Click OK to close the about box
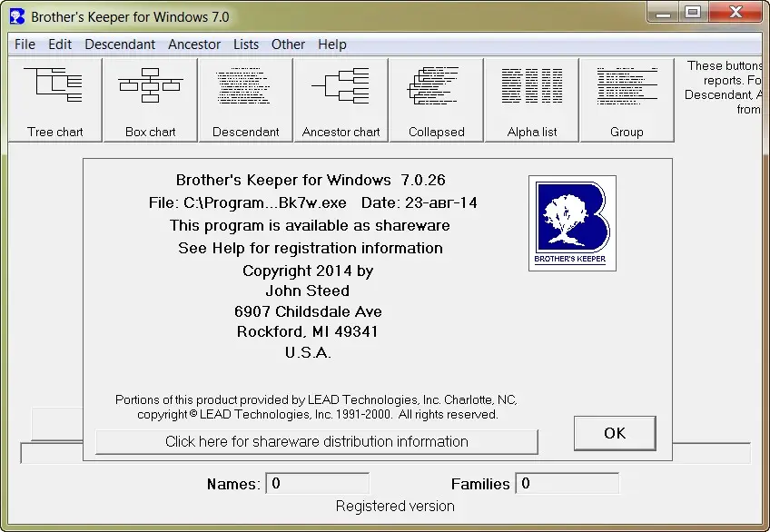Viewport: 770px width, 532px height. pos(615,433)
